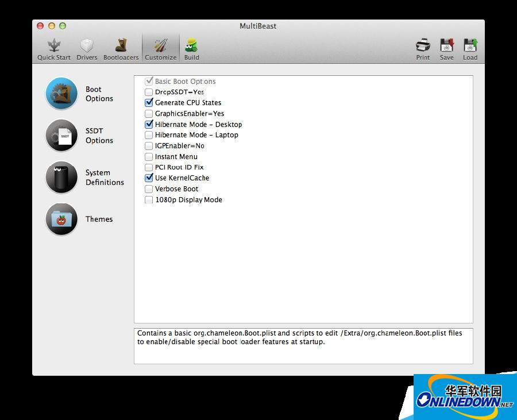Select the Boot Options sidebar icon

point(61,94)
